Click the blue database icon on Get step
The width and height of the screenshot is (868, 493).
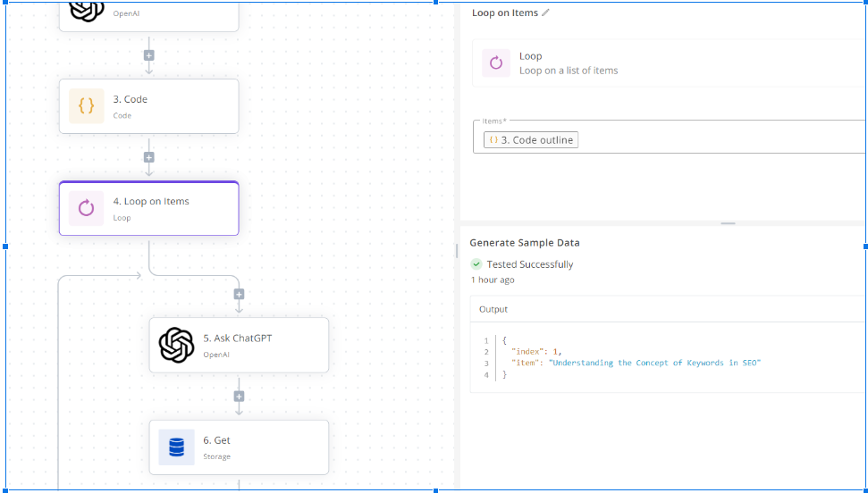[x=177, y=447]
